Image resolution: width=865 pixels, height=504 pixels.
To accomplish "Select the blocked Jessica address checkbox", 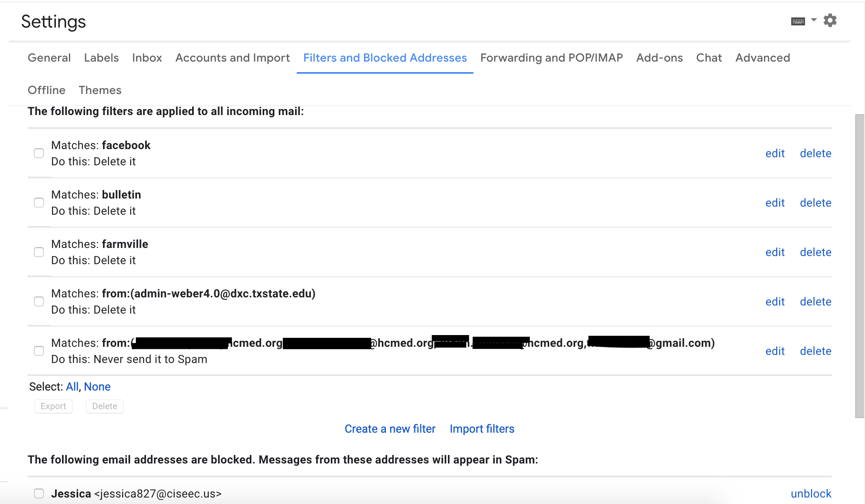I will (x=39, y=493).
